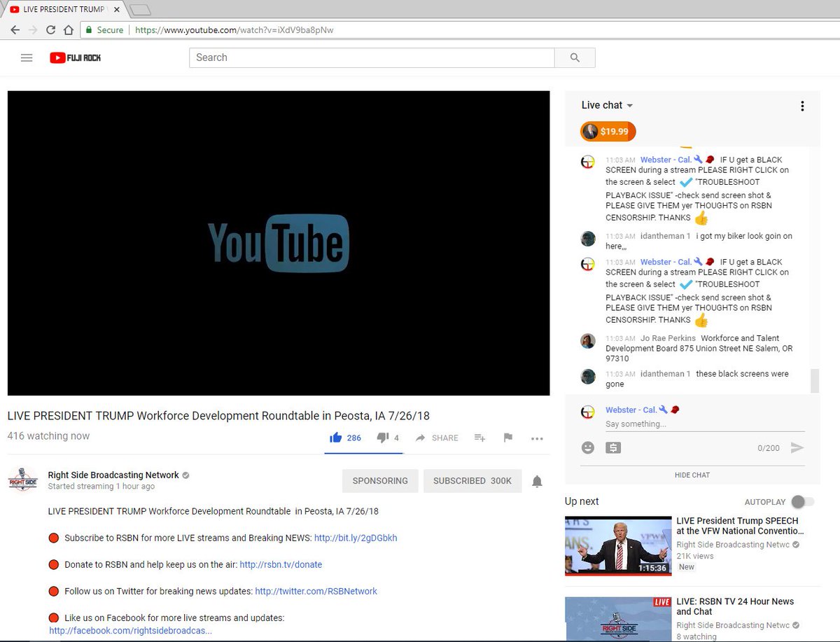Click the Up next heading
The image size is (840, 642).
click(x=582, y=501)
